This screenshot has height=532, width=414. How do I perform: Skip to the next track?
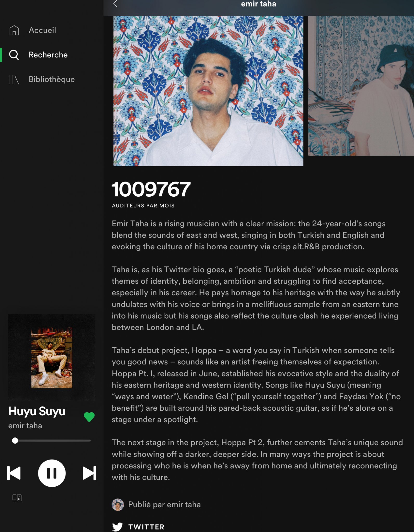[x=89, y=473]
